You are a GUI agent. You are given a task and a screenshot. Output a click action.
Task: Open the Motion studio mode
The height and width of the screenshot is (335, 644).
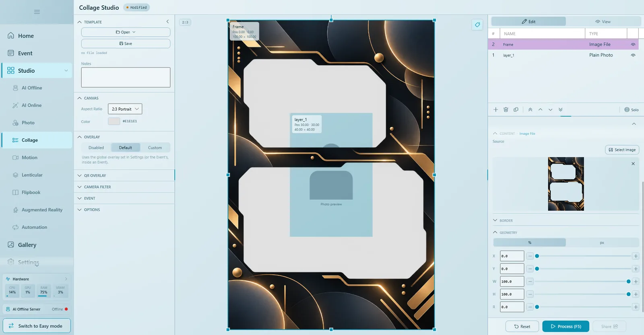pyautogui.click(x=37, y=158)
